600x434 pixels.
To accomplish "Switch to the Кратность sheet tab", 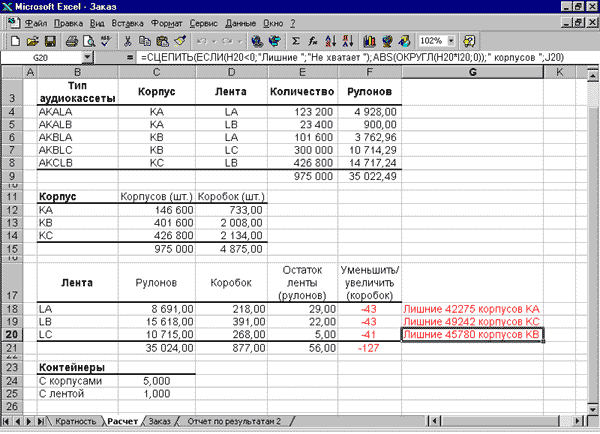I will point(75,421).
